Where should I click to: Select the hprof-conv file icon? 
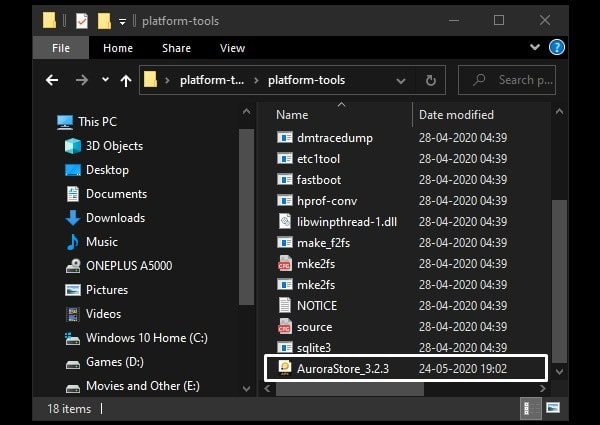285,201
